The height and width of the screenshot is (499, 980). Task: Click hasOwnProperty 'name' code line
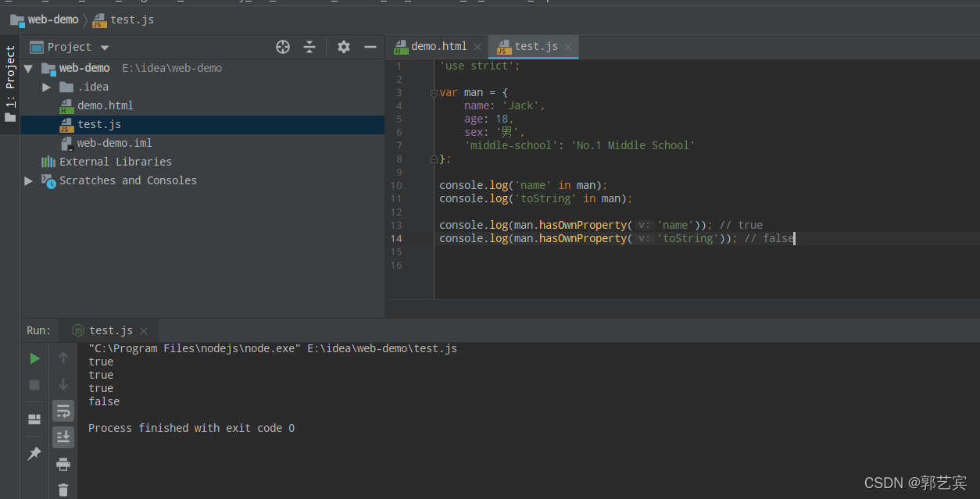[601, 226]
